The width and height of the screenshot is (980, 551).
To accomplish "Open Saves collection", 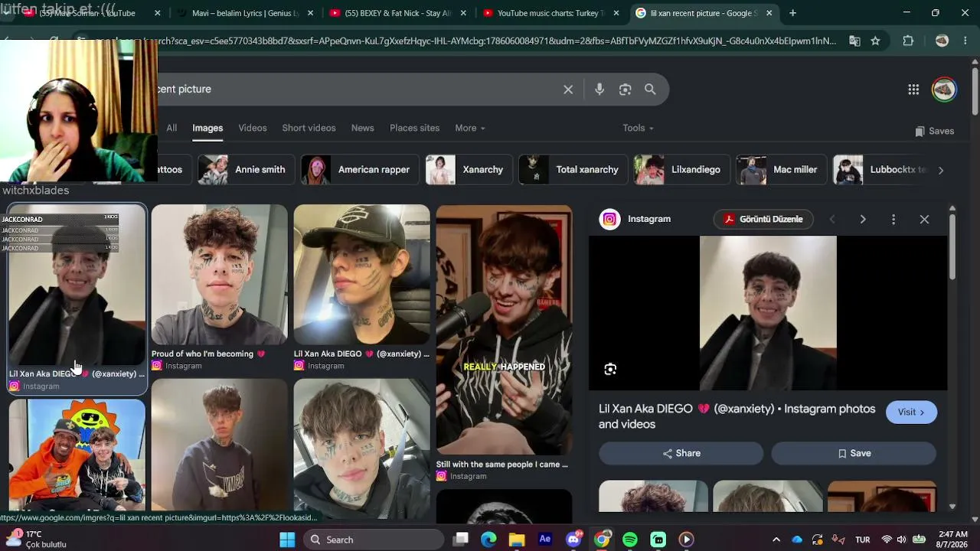I will click(934, 131).
